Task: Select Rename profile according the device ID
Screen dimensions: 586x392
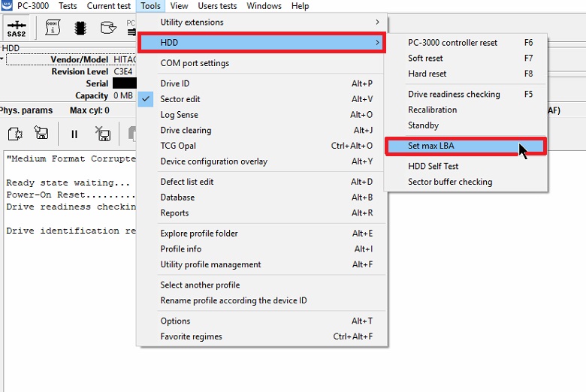Action: coord(262,300)
